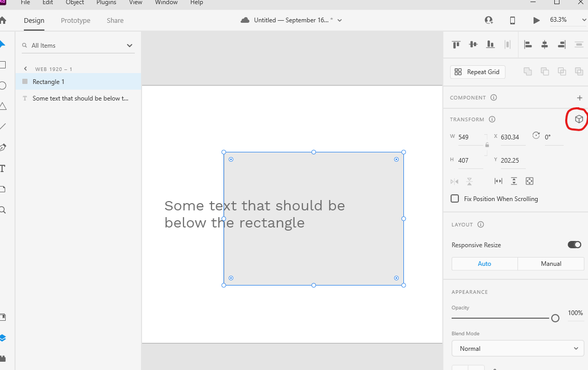This screenshot has width=588, height=370.
Task: Click the Opacity slider handle
Action: point(555,318)
